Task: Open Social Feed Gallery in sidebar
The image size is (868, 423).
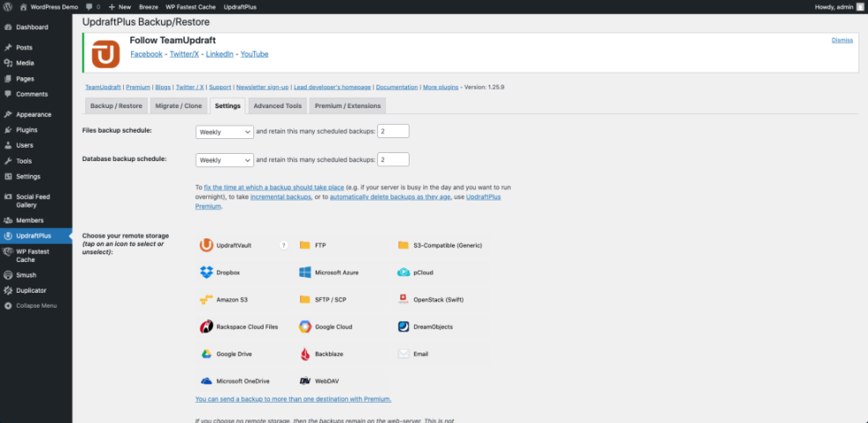Action: pos(36,201)
